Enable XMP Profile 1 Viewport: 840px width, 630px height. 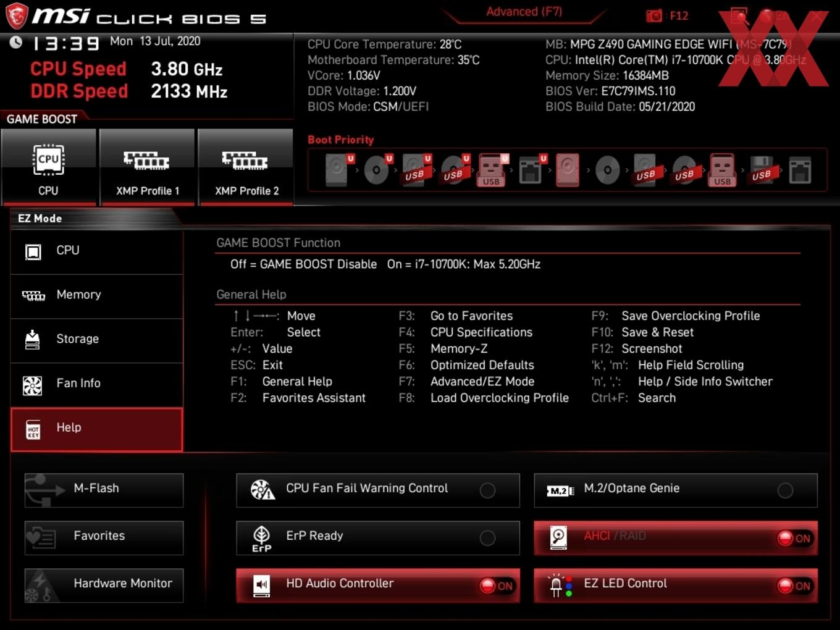(x=147, y=167)
